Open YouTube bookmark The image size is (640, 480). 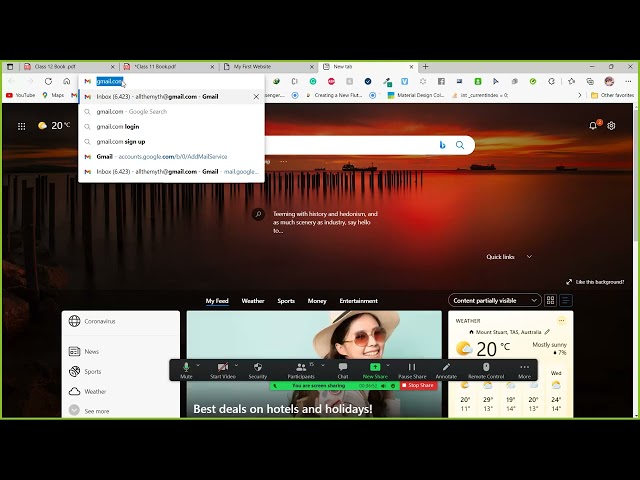(20, 95)
